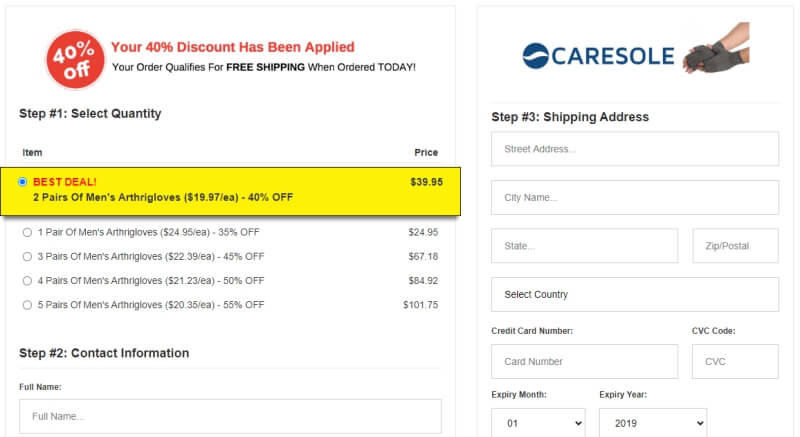
Task: Pick the 5 Pairs 55% off option
Action: click(27, 305)
